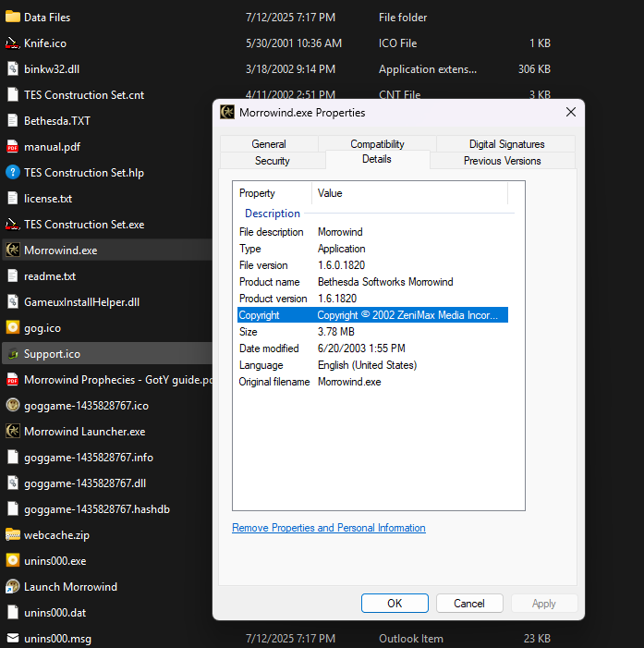The image size is (644, 648).
Task: Click the goggame-1435828767.dll file icon
Action: (x=13, y=483)
